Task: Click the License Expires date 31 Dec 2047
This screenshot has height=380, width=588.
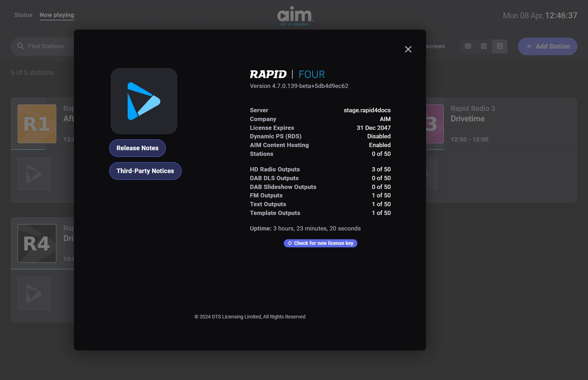Action: coord(374,128)
